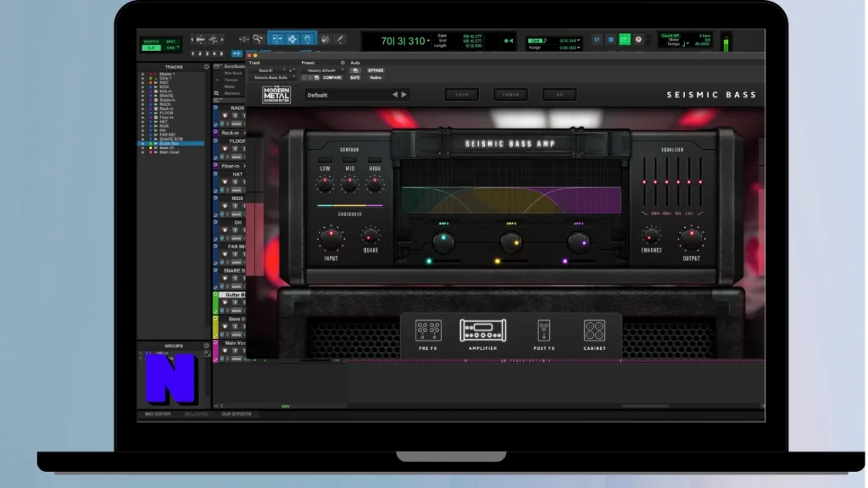Toggle the SAFE automation button
Viewport: 868px width, 488px height.
pos(355,77)
